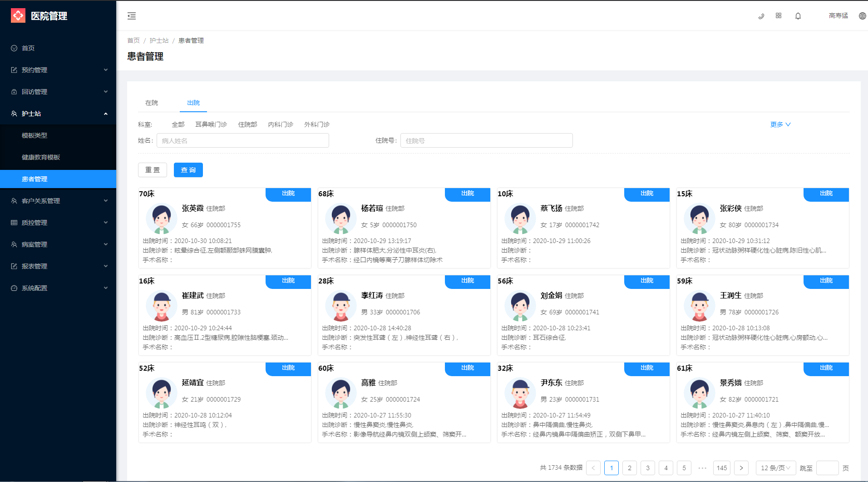
Task: Click avatar of patient 王润生
Action: pos(700,306)
